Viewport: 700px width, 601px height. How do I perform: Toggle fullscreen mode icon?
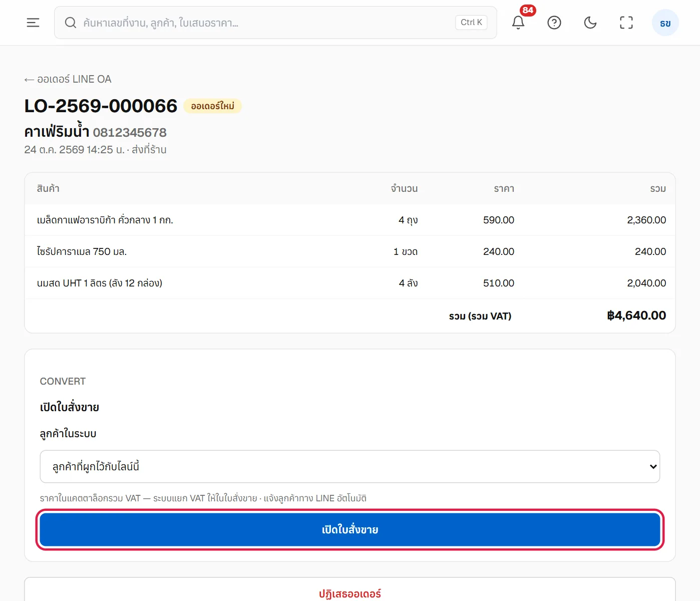[626, 23]
